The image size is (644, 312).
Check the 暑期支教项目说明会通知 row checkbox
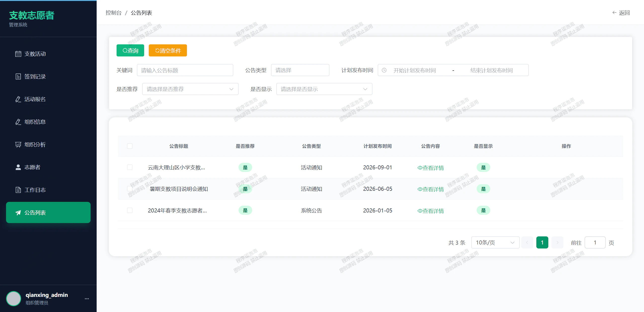click(130, 189)
